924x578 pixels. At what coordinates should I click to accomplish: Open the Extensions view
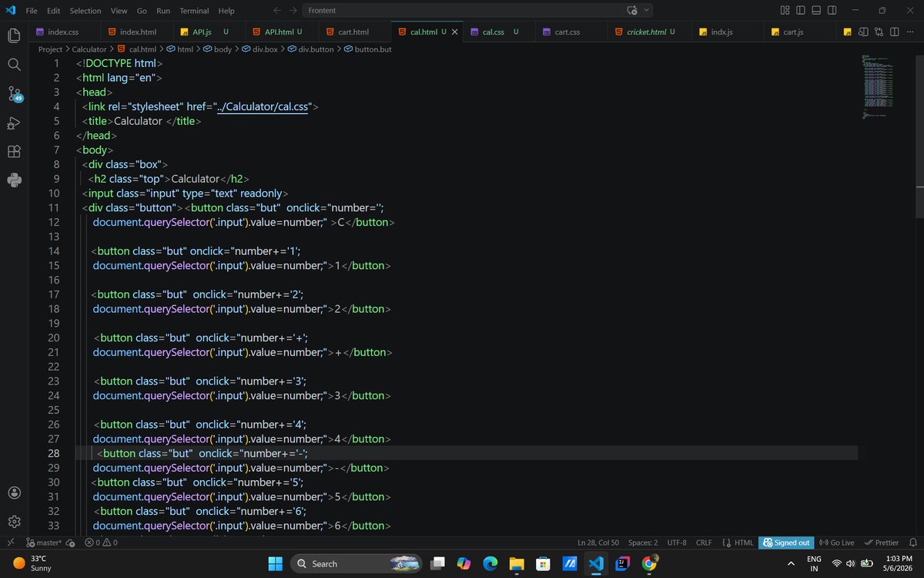click(x=14, y=152)
